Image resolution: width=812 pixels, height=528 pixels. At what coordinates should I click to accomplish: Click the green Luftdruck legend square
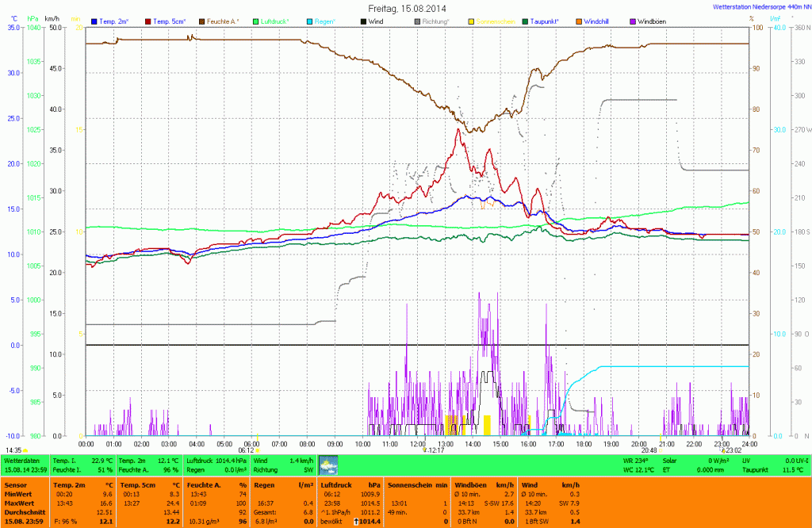(256, 21)
